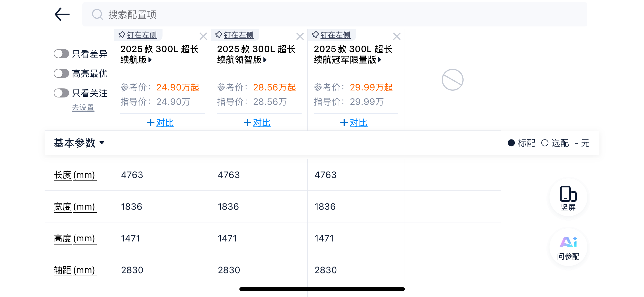Remove the 300L 超长续航版 column
The height and width of the screenshot is (297, 644).
coord(203,37)
